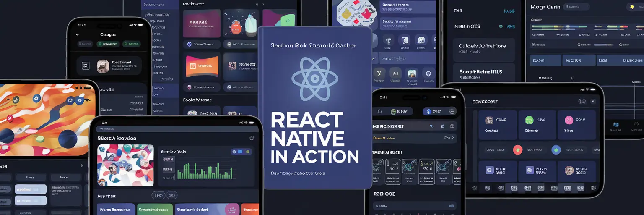Click the Cor link in center phone row

pos(449,138)
